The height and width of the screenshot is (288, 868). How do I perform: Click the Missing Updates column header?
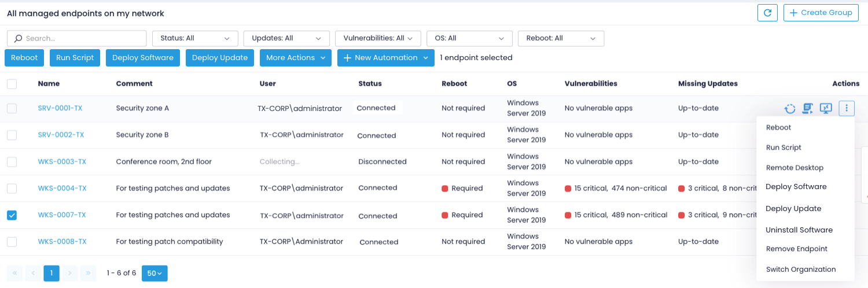[708, 84]
